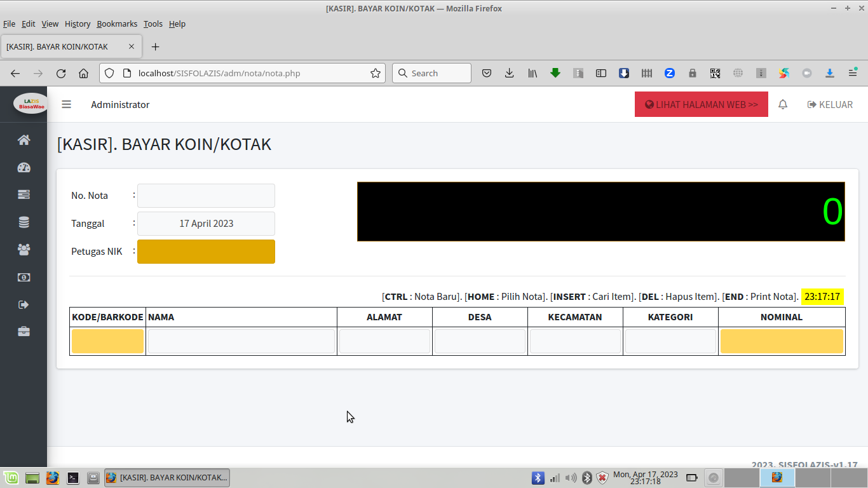Open the QR code extension
Viewport: 868px width, 488px height.
pyautogui.click(x=715, y=73)
